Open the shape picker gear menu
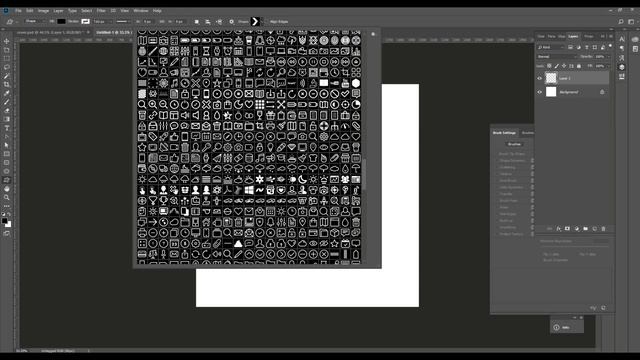640x360 pixels. [x=373, y=34]
